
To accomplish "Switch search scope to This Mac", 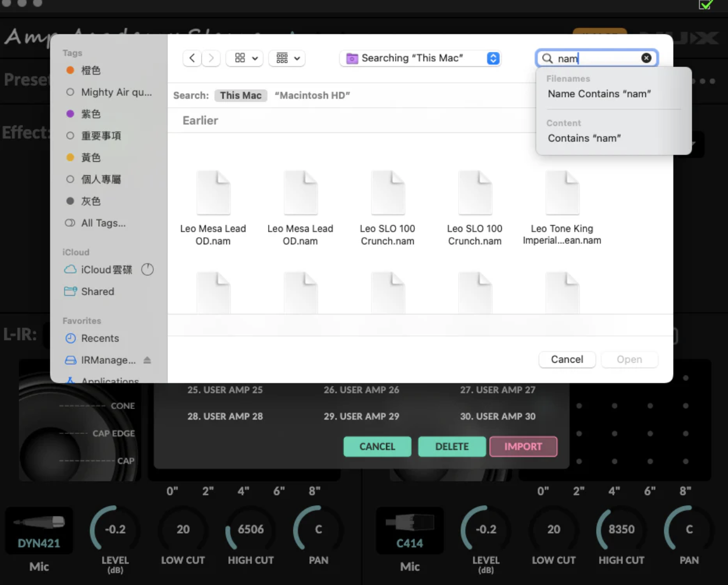I will pos(241,95).
